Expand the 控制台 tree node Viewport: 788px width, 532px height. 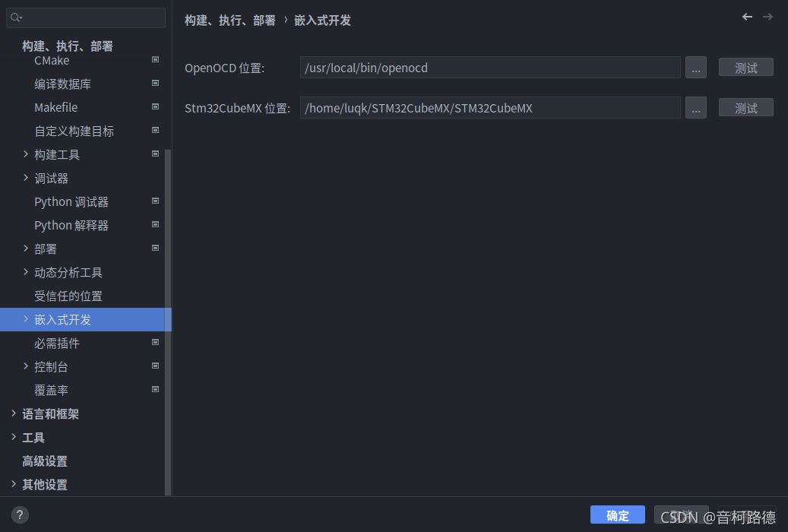pyautogui.click(x=26, y=366)
